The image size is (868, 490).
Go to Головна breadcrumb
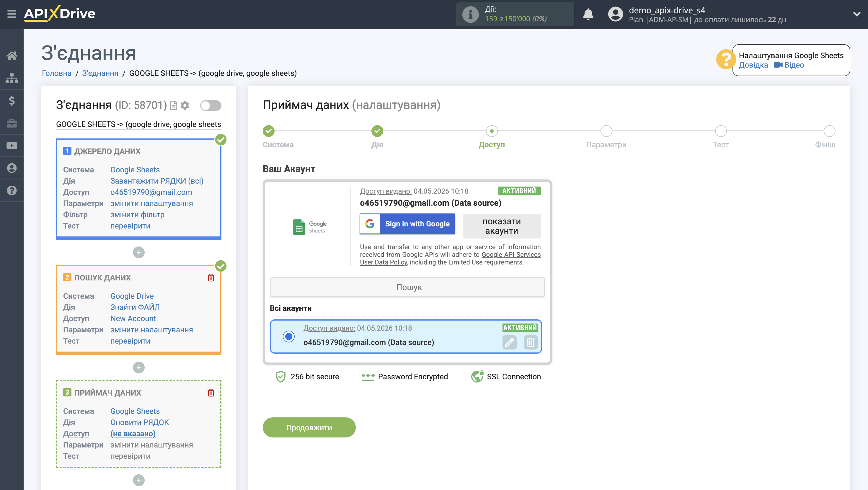tap(57, 73)
